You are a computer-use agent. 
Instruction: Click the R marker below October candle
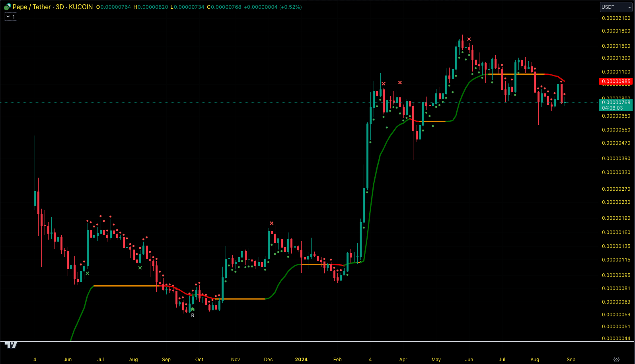[193, 316]
